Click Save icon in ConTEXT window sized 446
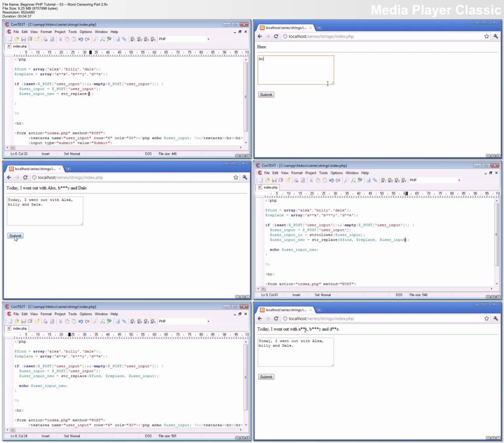504x443 pixels. [x=23, y=39]
